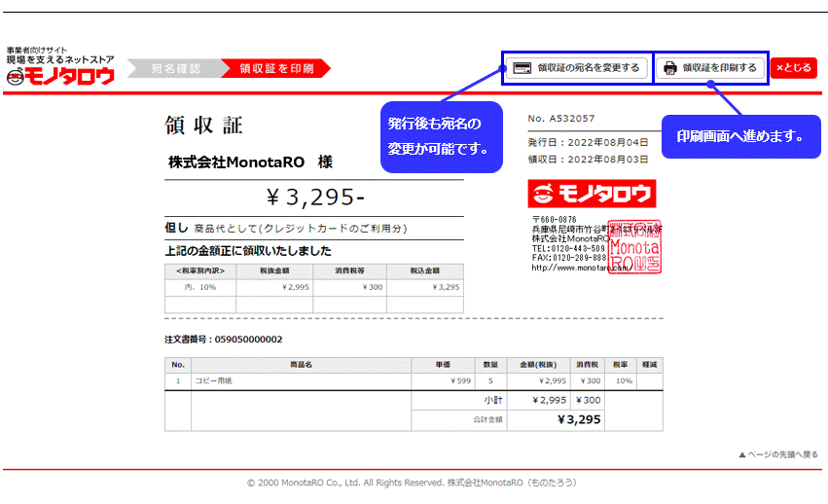This screenshot has height=504, width=828.
Task: Go back to top via ページの先頭へ戻る
Action: pos(778,454)
